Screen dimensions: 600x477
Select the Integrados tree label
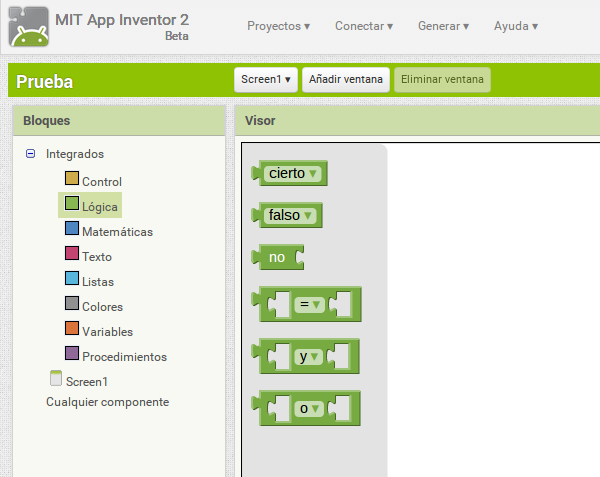75,154
